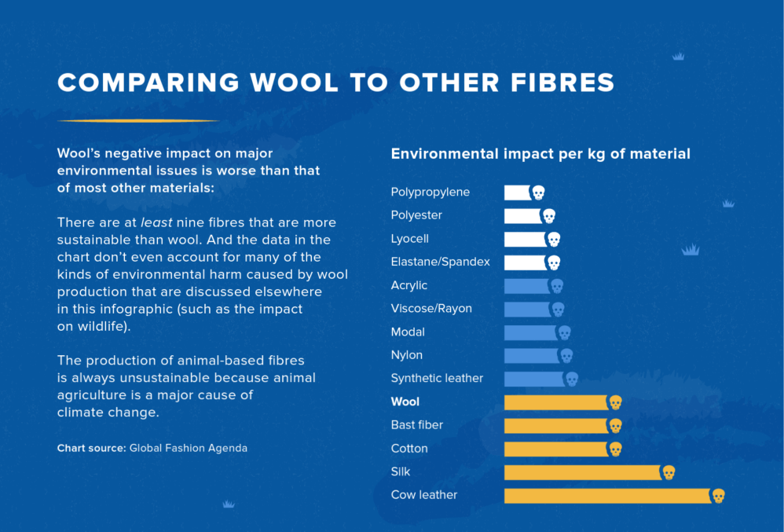Click the yellow Cotton bar
The width and height of the screenshot is (784, 532).
coord(556,449)
